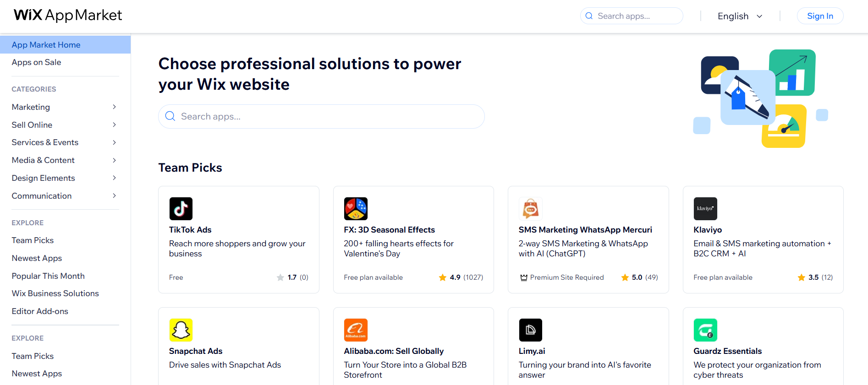The width and height of the screenshot is (868, 385).
Task: Click the Sign In button
Action: coord(820,16)
